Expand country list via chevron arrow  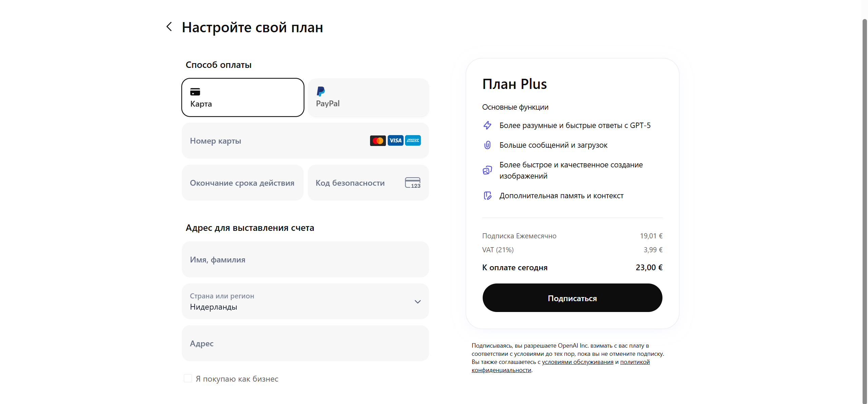(418, 301)
